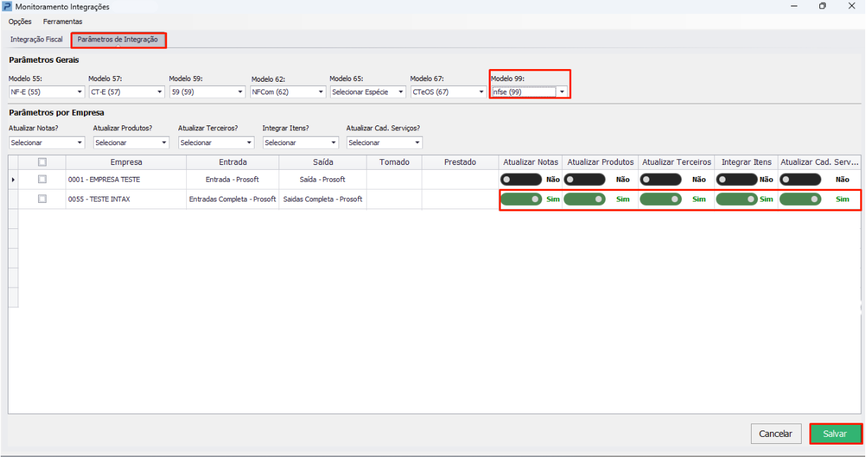Viewport: 868px width, 458px height.
Task: Sort by the Empresa column header
Action: (x=126, y=162)
